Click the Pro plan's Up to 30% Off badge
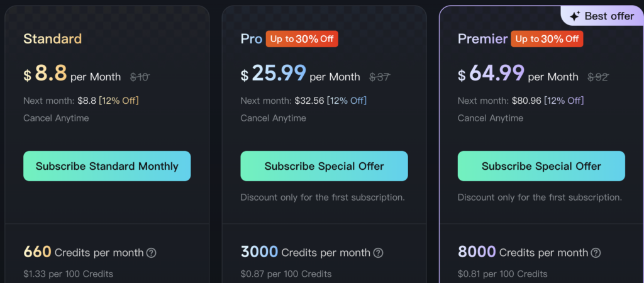 point(302,39)
